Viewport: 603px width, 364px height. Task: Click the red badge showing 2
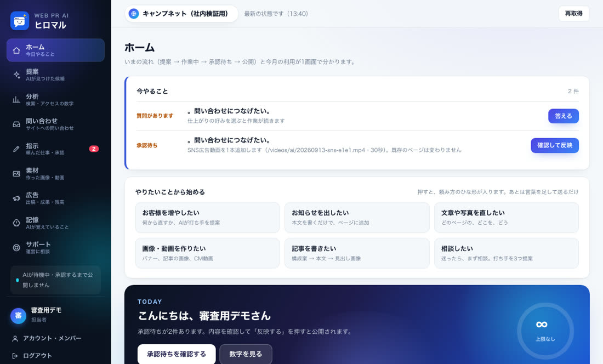click(x=94, y=149)
